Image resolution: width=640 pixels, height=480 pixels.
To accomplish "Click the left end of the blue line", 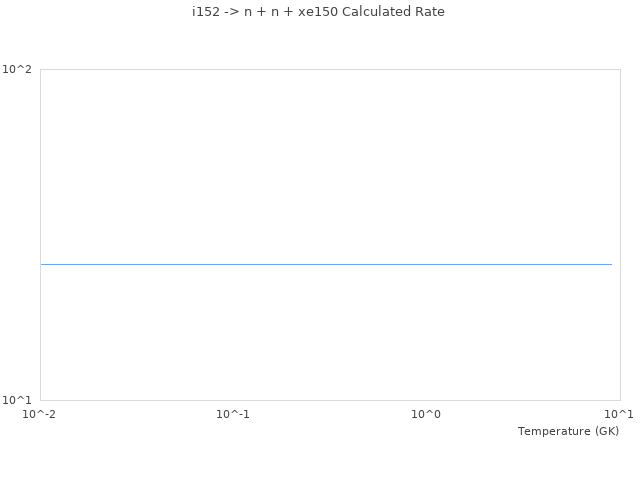I will [x=42, y=264].
